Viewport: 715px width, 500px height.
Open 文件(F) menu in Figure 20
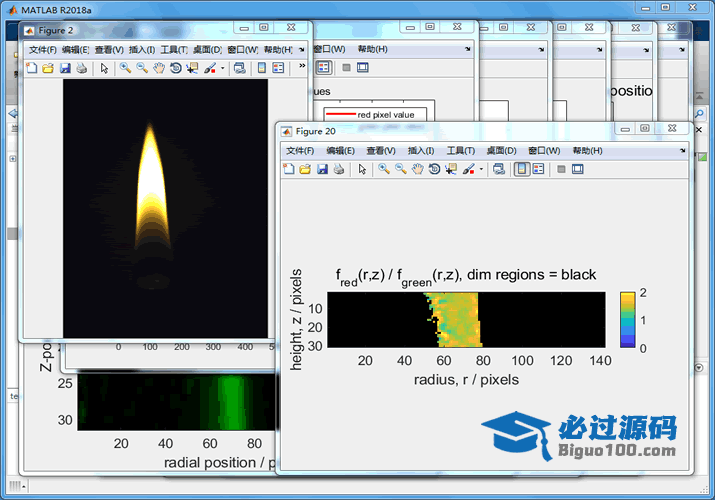point(300,151)
